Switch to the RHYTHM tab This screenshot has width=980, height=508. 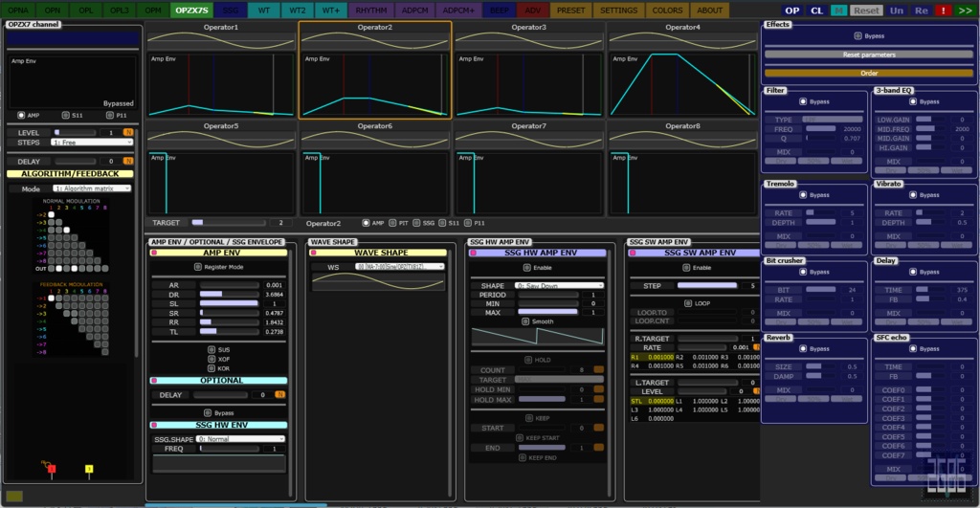tap(371, 11)
